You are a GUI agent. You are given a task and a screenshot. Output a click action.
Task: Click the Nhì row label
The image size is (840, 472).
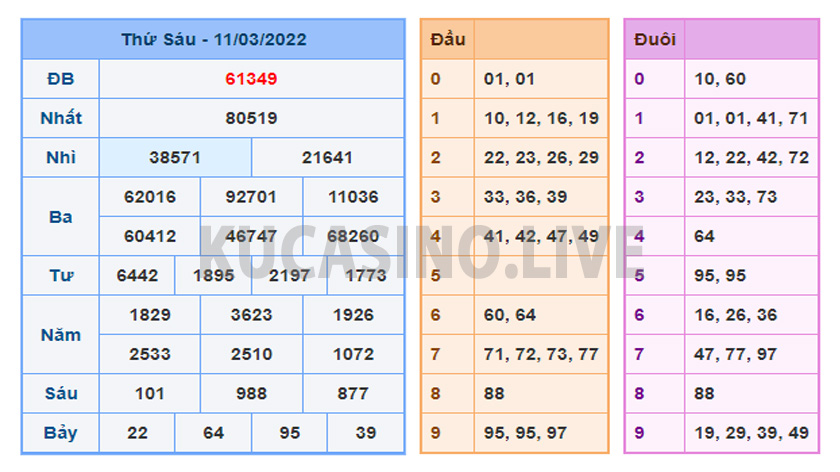click(61, 158)
